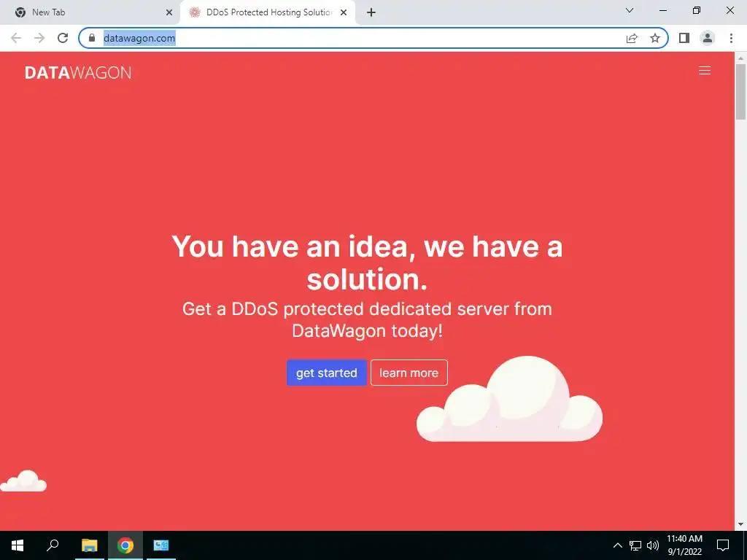Minimize the Chrome window
Screen dimensions: 747x560
coord(663,10)
